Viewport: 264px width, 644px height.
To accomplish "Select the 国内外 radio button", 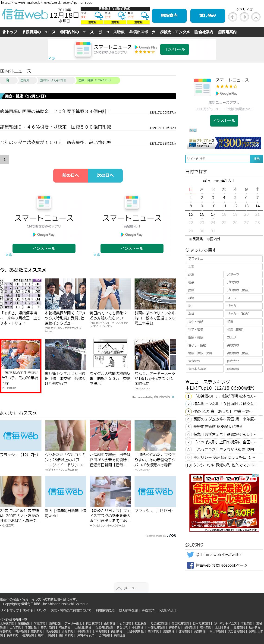I will (x=208, y=239).
